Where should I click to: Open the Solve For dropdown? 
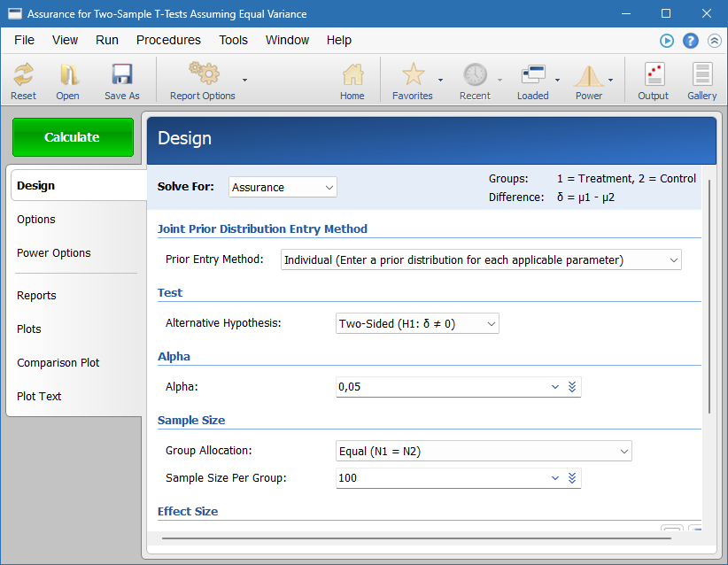[x=283, y=187]
